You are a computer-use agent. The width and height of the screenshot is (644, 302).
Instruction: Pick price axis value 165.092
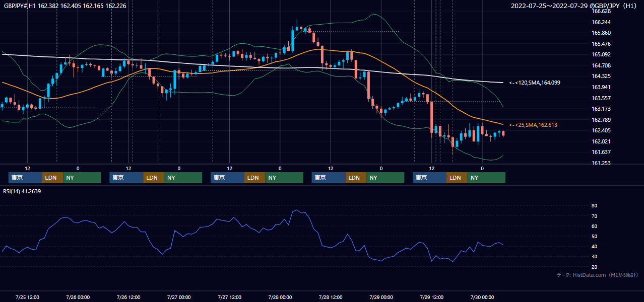tap(601, 54)
